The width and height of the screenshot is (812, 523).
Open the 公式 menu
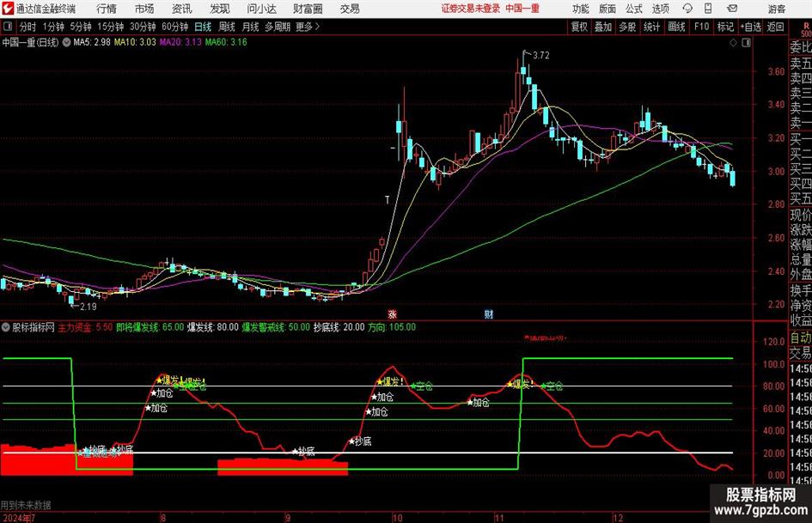[634, 9]
